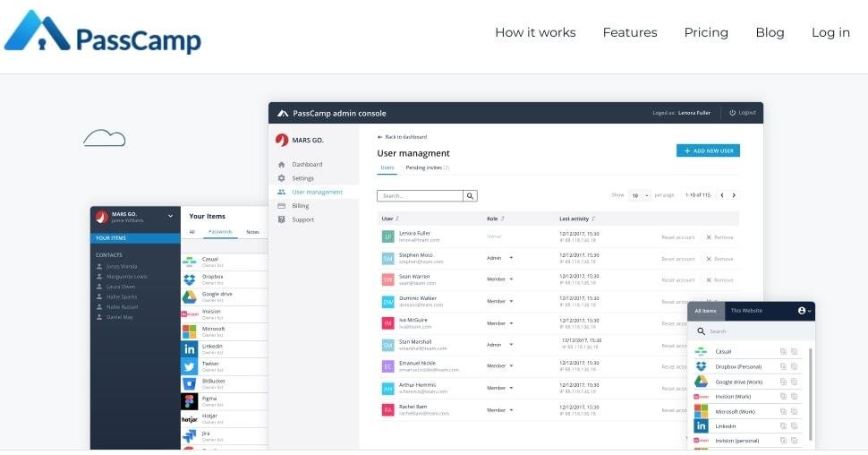Click the user Search input field
The image size is (868, 455).
click(x=421, y=195)
